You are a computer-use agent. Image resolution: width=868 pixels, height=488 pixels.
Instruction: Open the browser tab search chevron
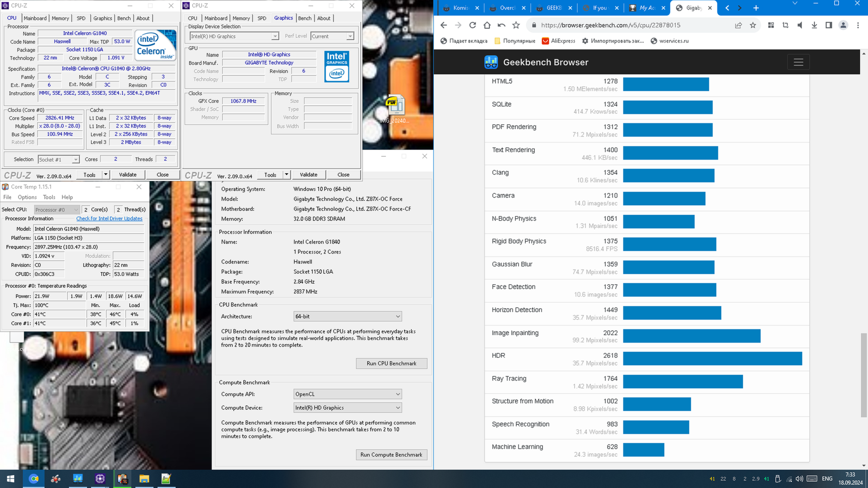coord(795,4)
